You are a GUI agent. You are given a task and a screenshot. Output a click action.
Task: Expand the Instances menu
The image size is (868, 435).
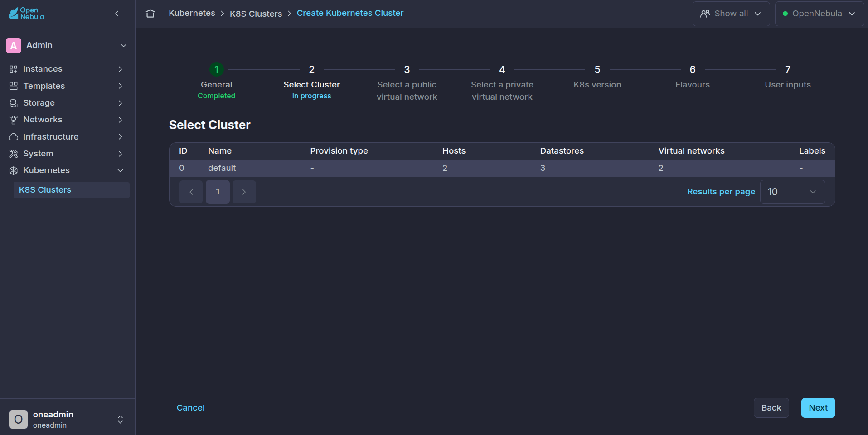point(120,69)
